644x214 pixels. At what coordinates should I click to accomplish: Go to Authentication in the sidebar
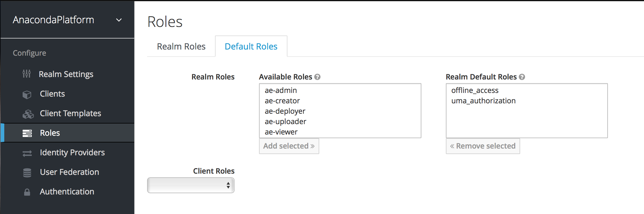coord(67,192)
